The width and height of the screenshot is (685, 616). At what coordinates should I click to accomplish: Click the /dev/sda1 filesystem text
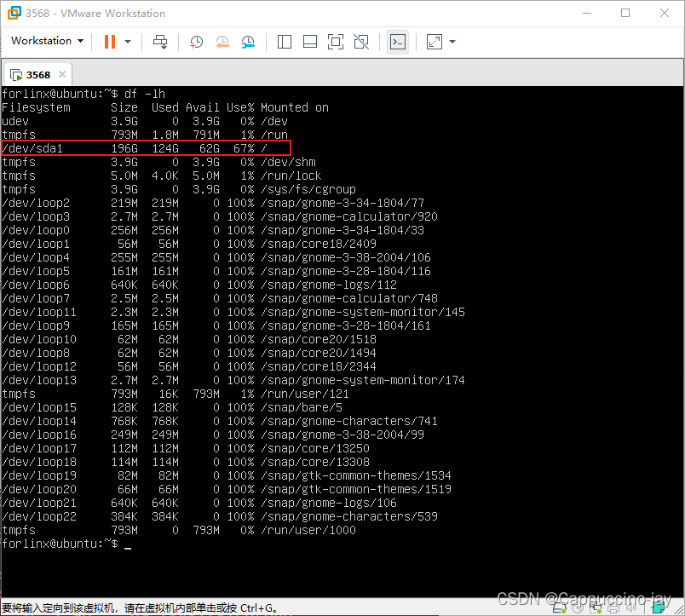pos(32,148)
